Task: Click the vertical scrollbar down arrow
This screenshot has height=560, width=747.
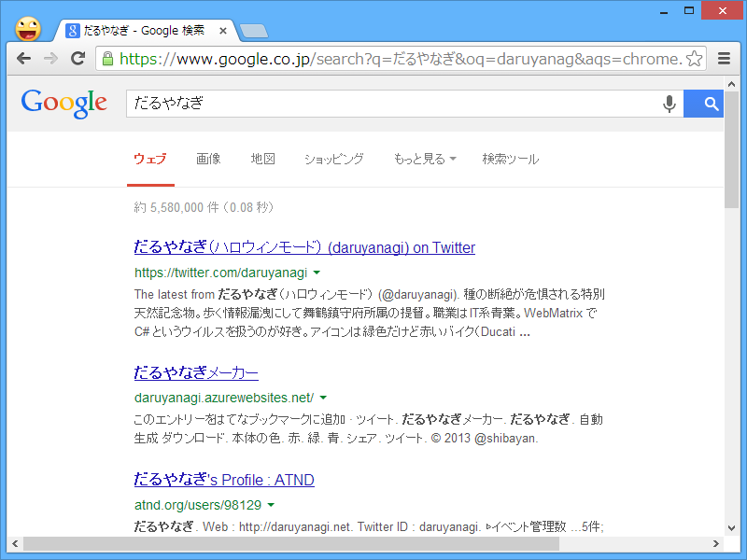Action: pos(731,527)
